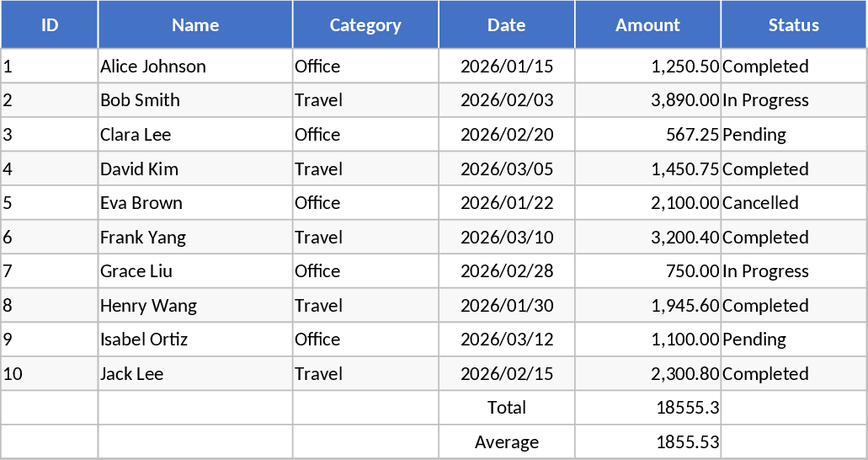This screenshot has width=868, height=460.
Task: Click the ID column header
Action: coord(50,25)
